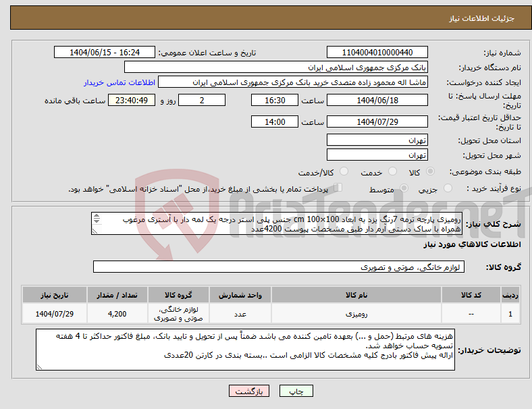This screenshot has width=532, height=409.
Task: Click the تعداد / مقدار column header
Action: 117,295
